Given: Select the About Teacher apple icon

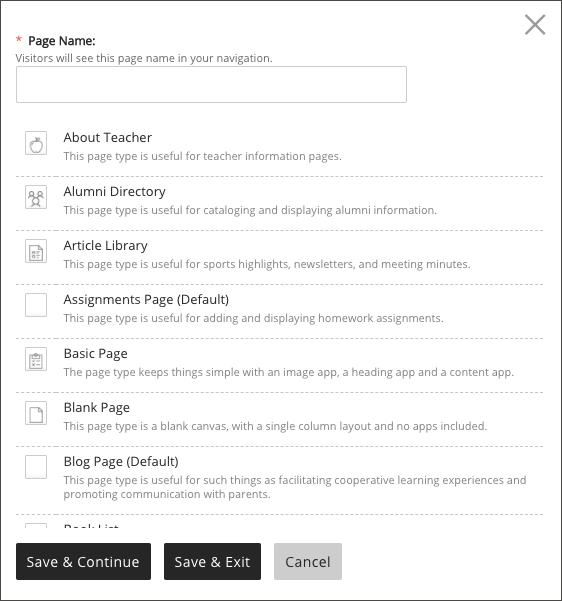Looking at the screenshot, I should (x=36, y=143).
